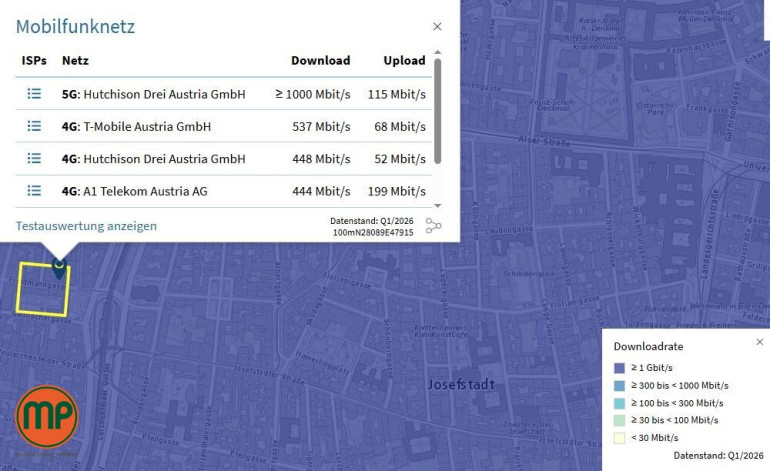The width and height of the screenshot is (770, 471).
Task: Click the share icon next to Datenstand
Action: click(x=433, y=226)
